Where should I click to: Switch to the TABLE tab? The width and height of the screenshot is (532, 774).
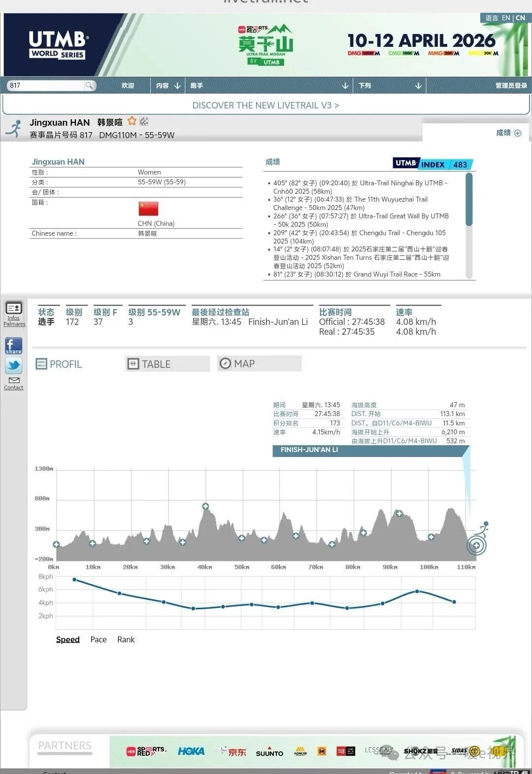pyautogui.click(x=167, y=364)
